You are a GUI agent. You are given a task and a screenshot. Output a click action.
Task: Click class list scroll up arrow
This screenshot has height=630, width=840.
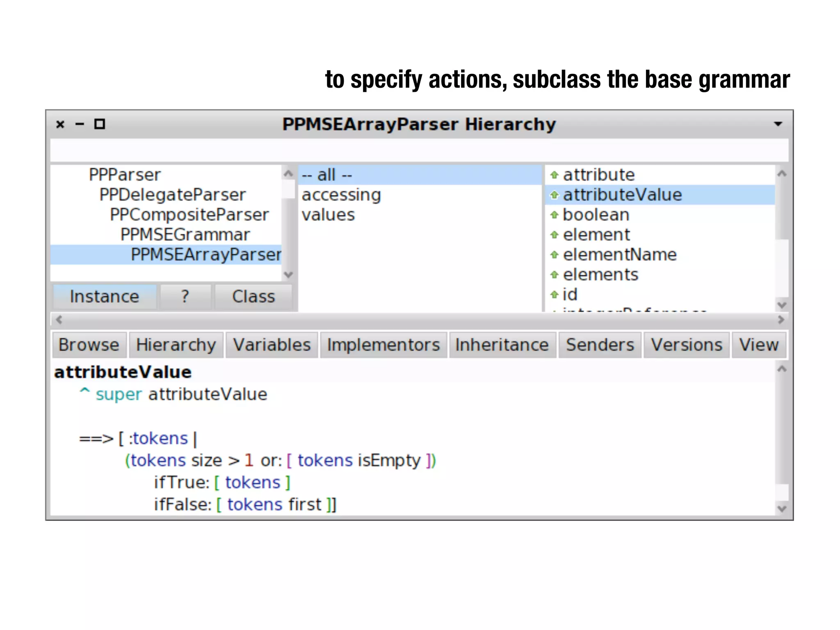tap(288, 174)
